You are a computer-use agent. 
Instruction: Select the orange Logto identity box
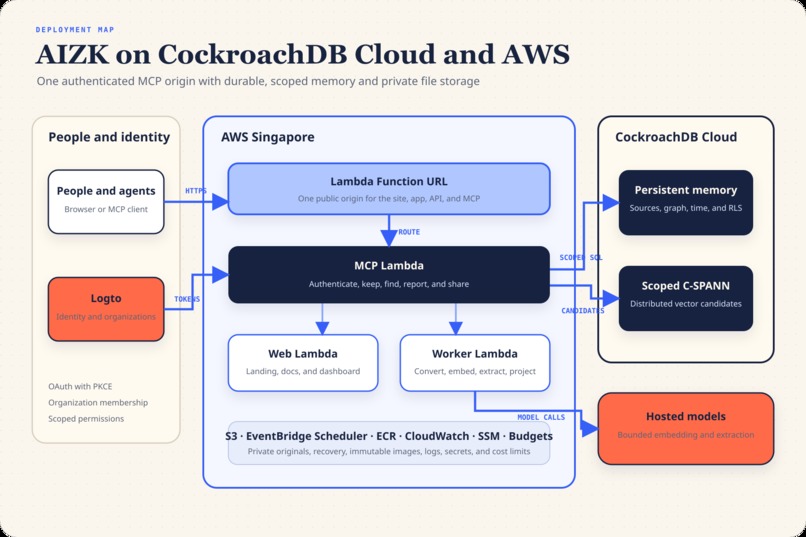click(106, 309)
